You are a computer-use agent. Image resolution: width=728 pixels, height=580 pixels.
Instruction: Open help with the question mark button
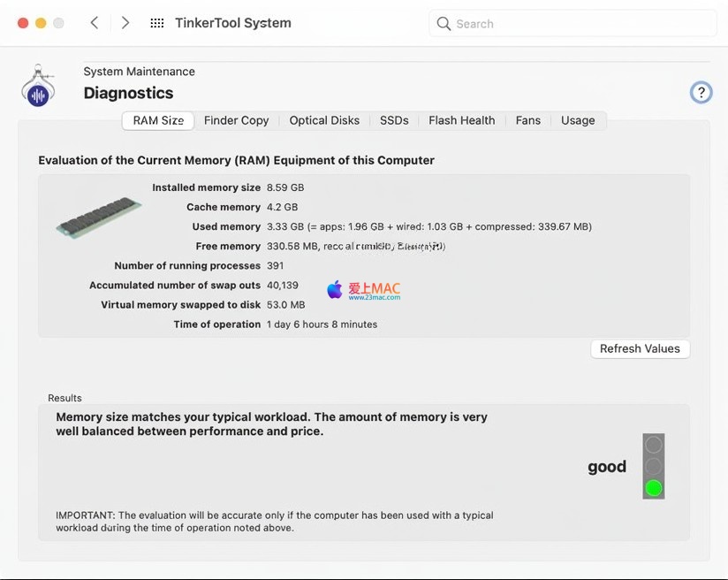click(701, 92)
